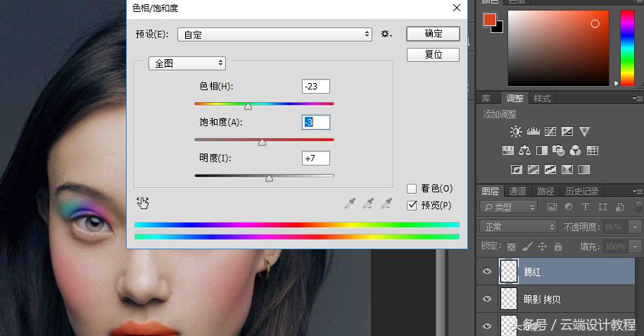Toggle lock transparent pixels
644x336 pixels.
coord(512,247)
